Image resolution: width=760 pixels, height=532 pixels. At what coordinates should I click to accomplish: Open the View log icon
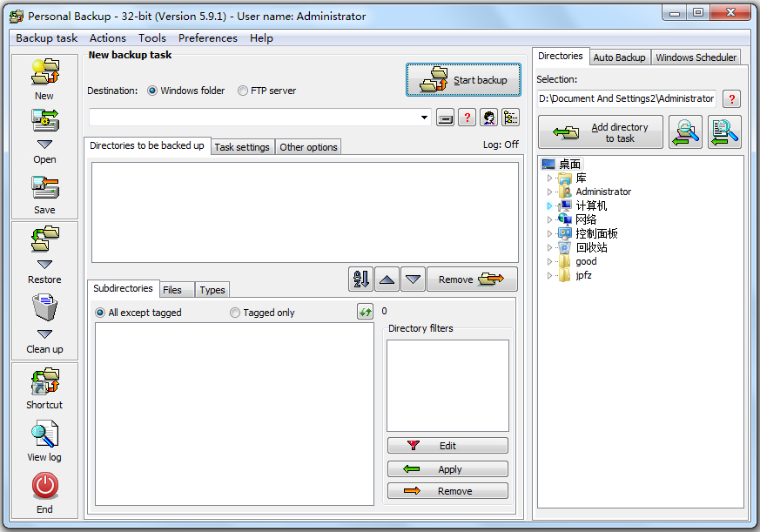tap(44, 434)
